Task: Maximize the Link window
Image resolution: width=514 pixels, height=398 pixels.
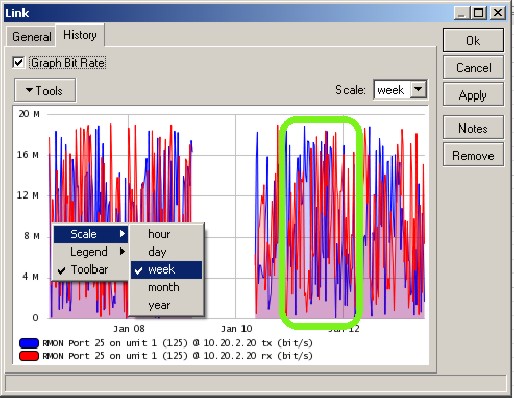Action: tap(479, 13)
